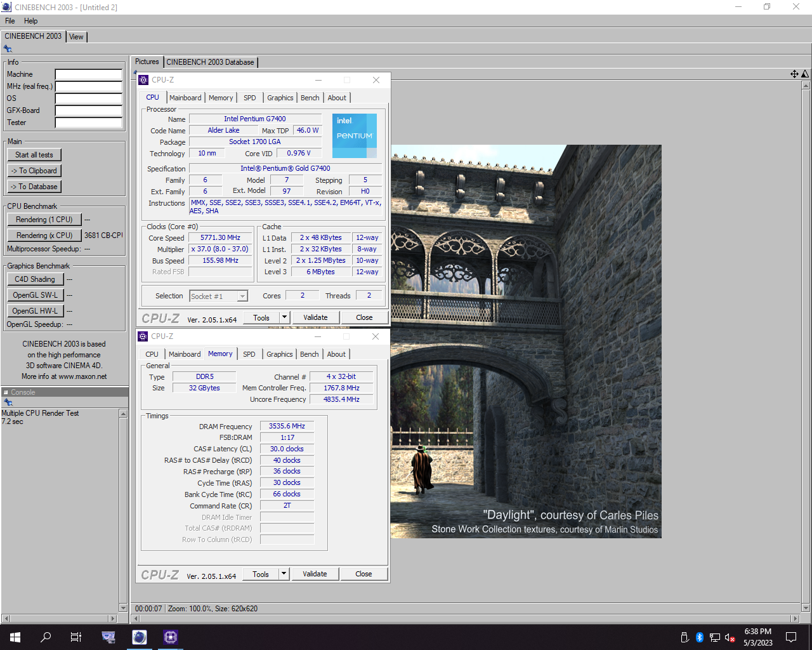Click the pin icon in Console panel
Image resolution: width=812 pixels, height=650 pixels.
tap(8, 402)
